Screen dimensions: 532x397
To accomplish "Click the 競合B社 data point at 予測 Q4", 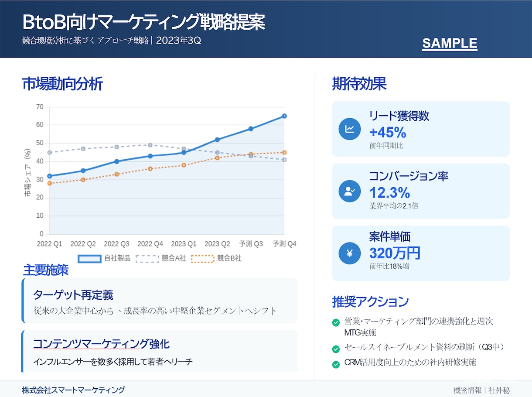I will [x=284, y=152].
